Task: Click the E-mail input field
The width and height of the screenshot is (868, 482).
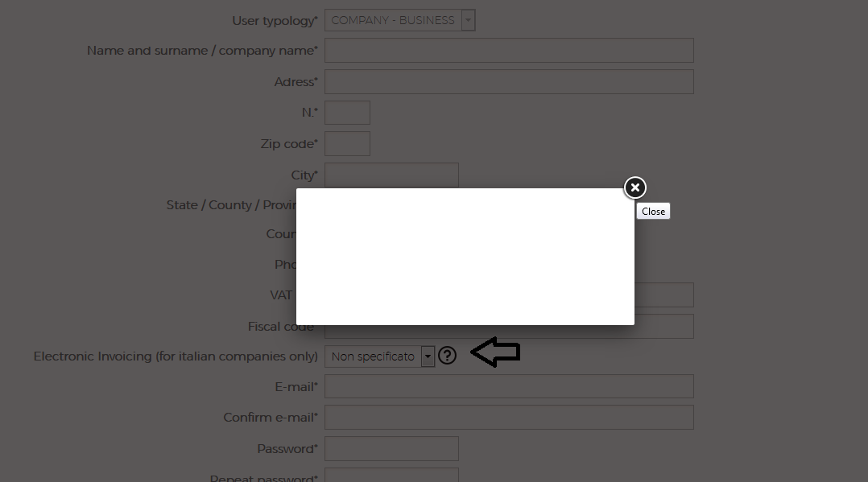Action: pyautogui.click(x=509, y=386)
